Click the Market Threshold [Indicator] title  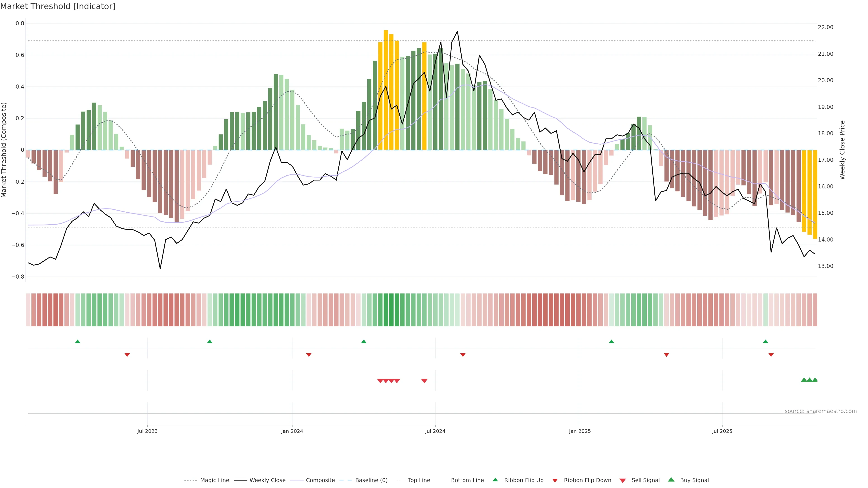(58, 6)
